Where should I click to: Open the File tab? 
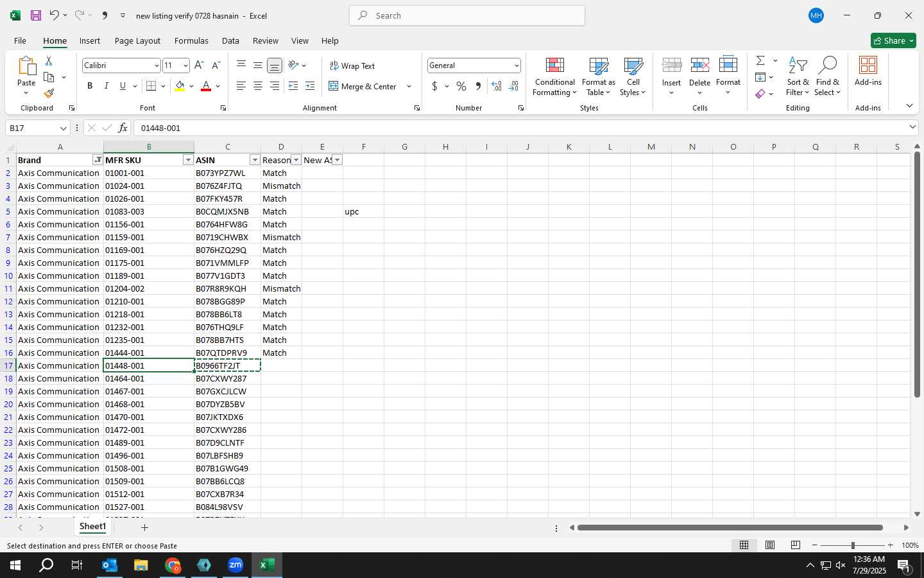pyautogui.click(x=20, y=40)
